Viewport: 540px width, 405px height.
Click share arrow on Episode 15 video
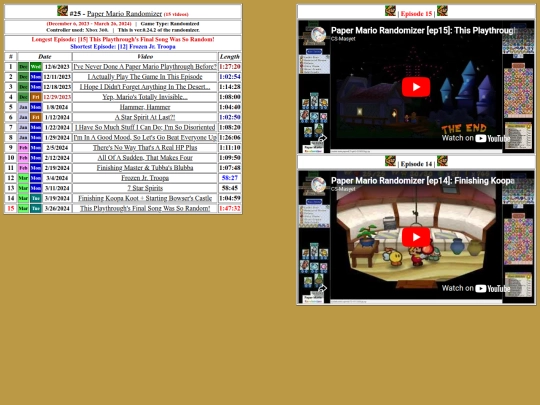[322, 138]
